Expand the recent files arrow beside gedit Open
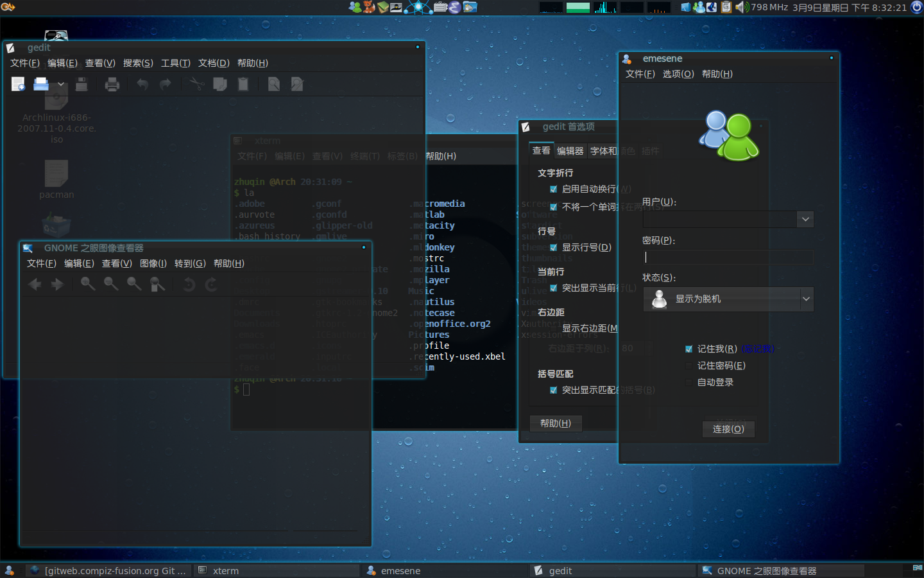 pos(61,84)
